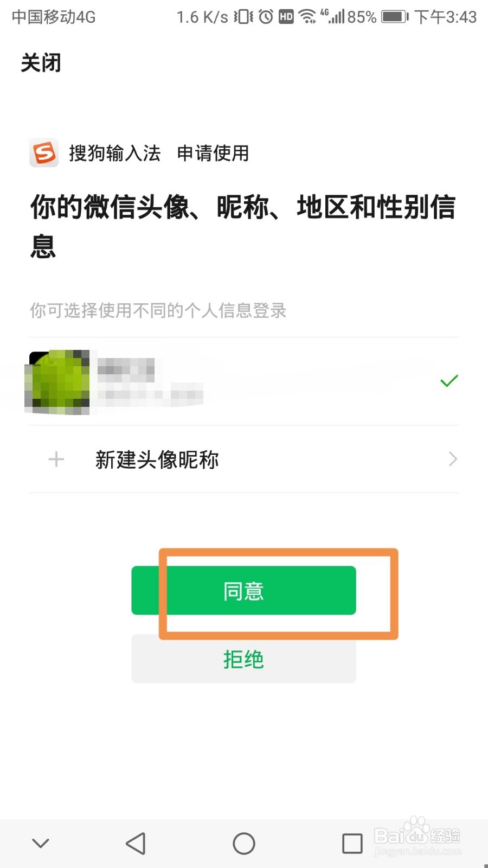Tap the 拒绝 button
Viewport: 488px width, 868px height.
(x=243, y=659)
